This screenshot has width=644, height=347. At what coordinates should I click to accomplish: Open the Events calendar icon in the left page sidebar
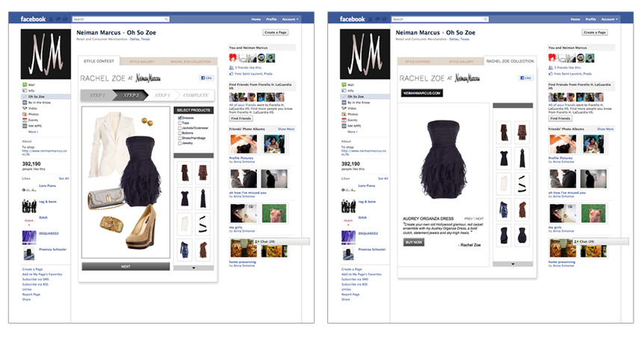pos(25,120)
